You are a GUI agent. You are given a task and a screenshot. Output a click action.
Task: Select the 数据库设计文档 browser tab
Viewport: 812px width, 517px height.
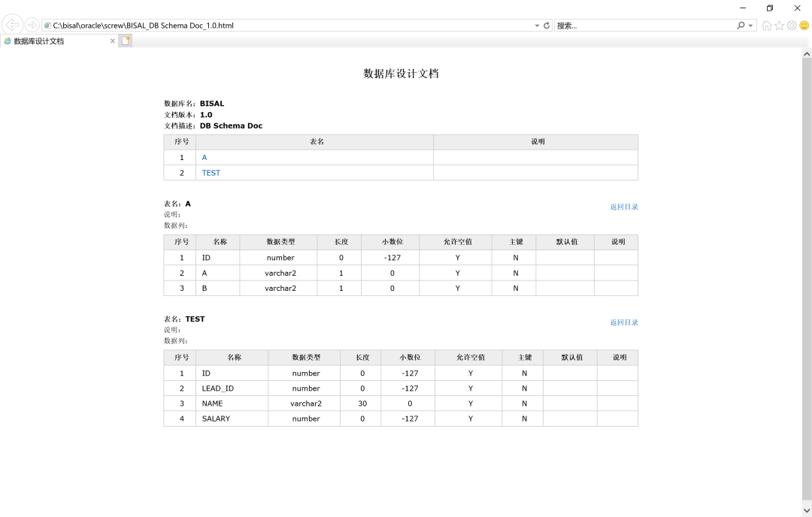[x=59, y=41]
